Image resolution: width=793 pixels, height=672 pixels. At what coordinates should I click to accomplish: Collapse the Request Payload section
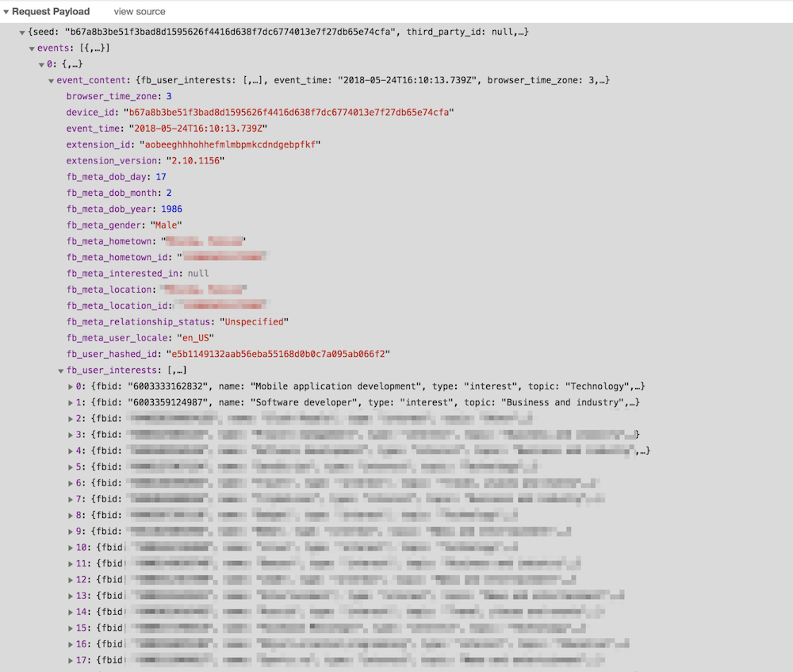pyautogui.click(x=6, y=12)
